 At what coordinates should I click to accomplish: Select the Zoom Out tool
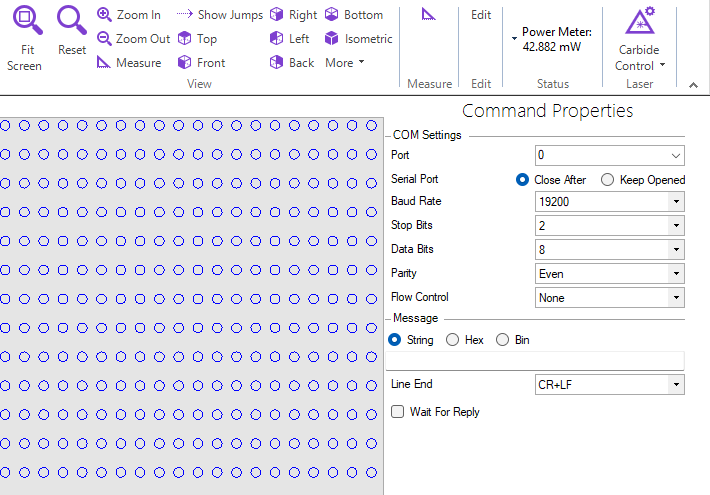click(134, 39)
